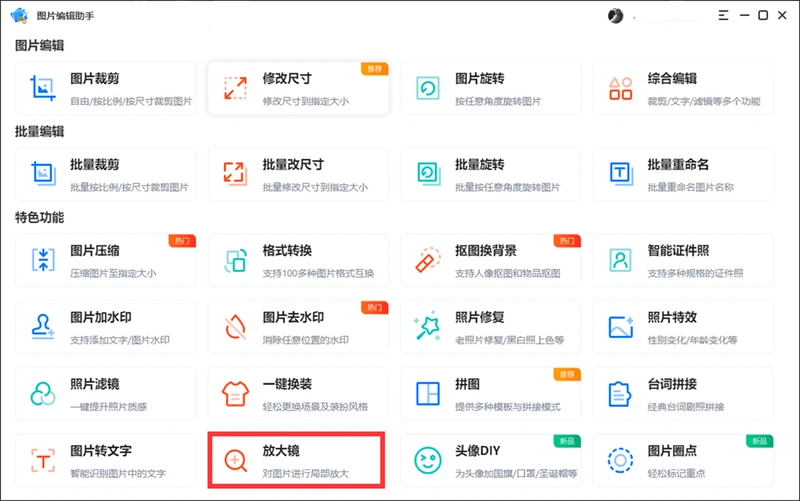The height and width of the screenshot is (501, 800).
Task: Click the 综合编辑 shapes icon
Action: [x=621, y=88]
